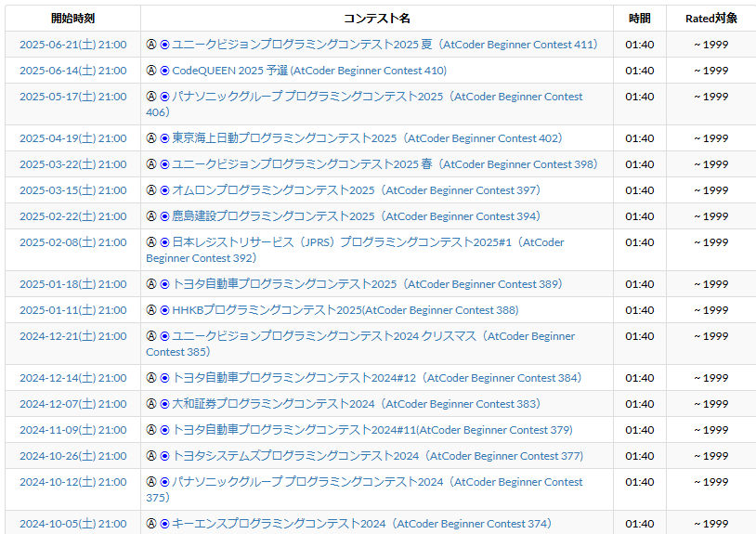Click the Ⓐ icon beside HHKB contest
756x534 pixels.
[151, 310]
